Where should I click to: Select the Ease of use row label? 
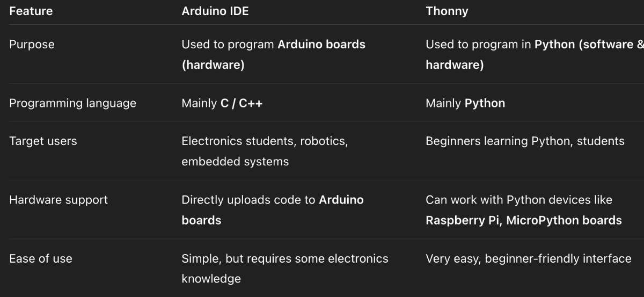(40, 259)
